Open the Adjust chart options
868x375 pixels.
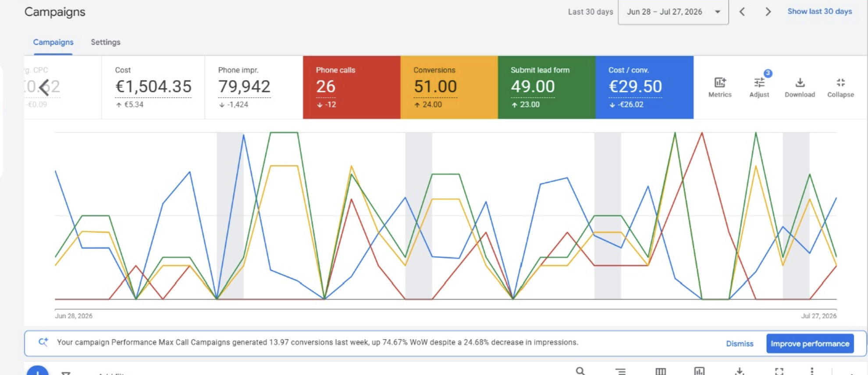point(759,88)
